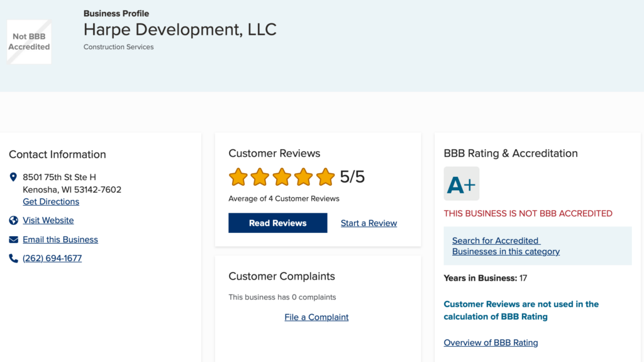This screenshot has height=362, width=644.
Task: Call the (262) 694-1677 phone link
Action: coord(52,258)
